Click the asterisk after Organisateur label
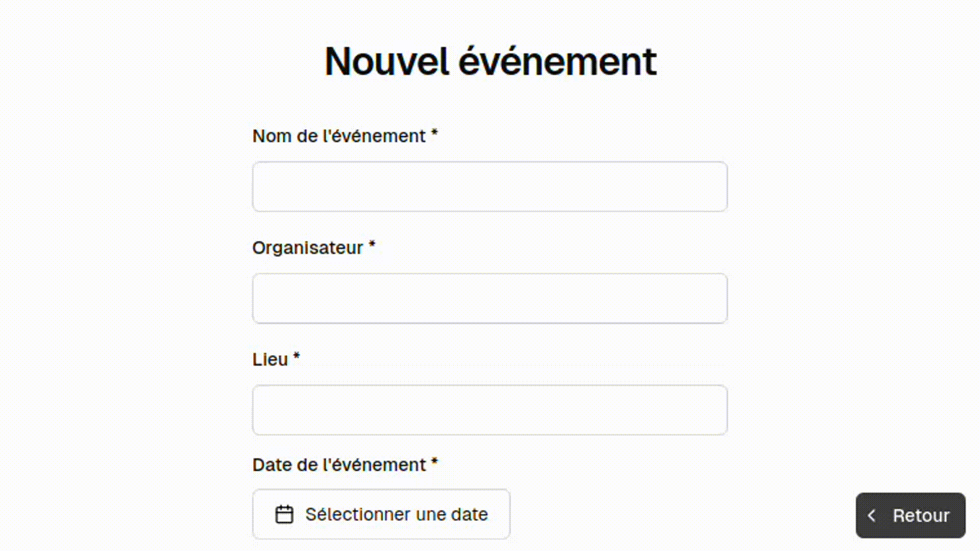The height and width of the screenshot is (551, 980). 372,245
